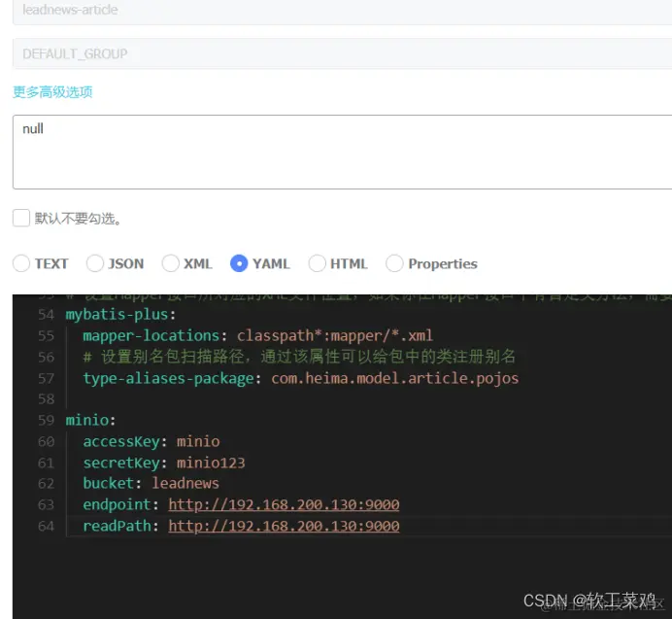Click the DEFAULT_GROUP group field

coord(342,53)
